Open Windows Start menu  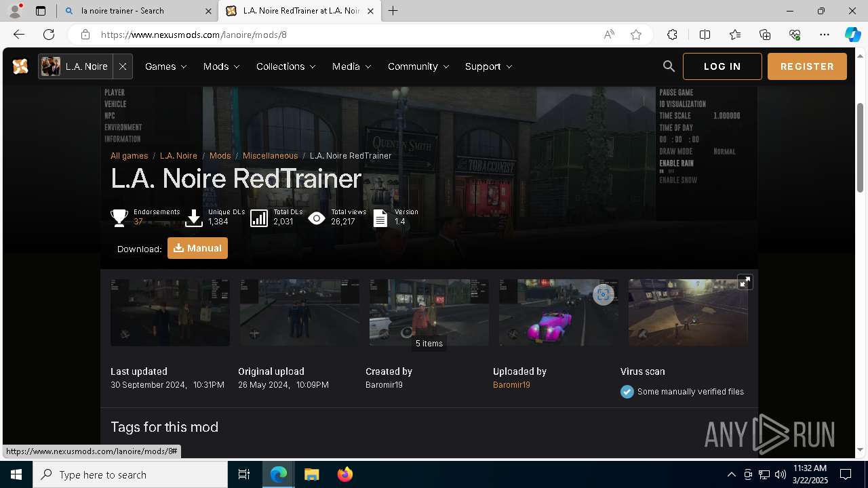pyautogui.click(x=16, y=474)
